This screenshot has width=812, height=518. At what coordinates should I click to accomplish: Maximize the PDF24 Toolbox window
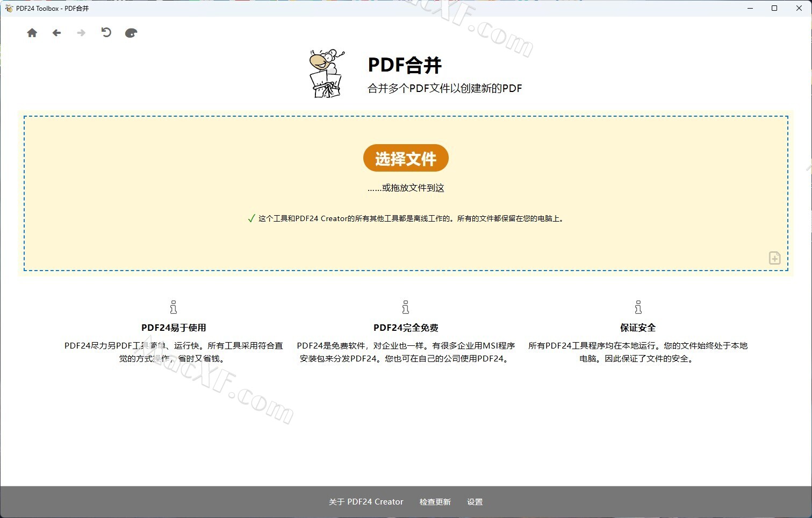pos(774,8)
